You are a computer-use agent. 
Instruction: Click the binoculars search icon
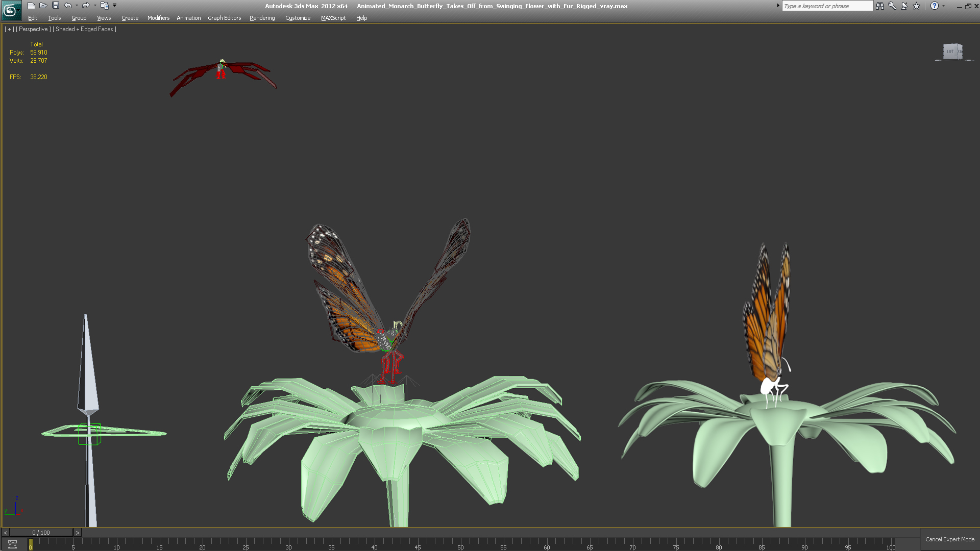880,6
